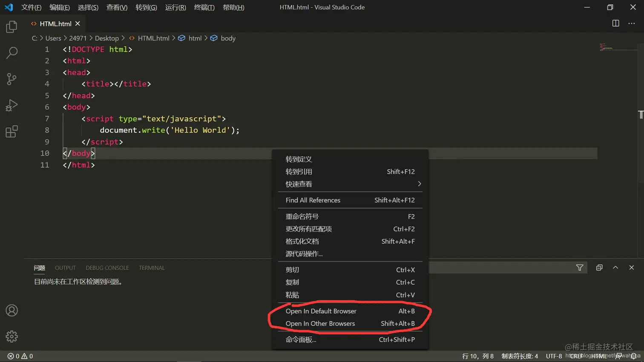Choose 更改所有匹配项 in the context menu

pyautogui.click(x=350, y=229)
